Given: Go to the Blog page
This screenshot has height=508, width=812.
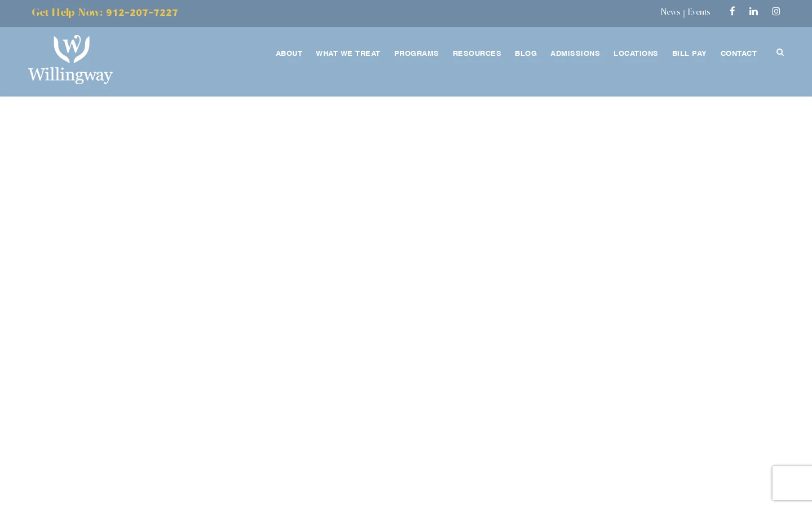Looking at the screenshot, I should point(526,54).
